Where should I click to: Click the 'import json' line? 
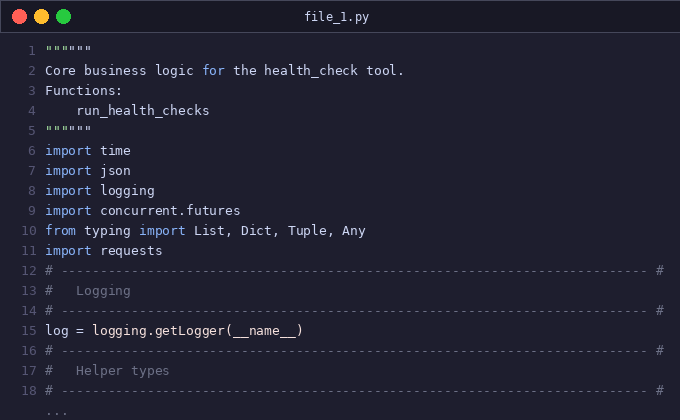click(88, 171)
